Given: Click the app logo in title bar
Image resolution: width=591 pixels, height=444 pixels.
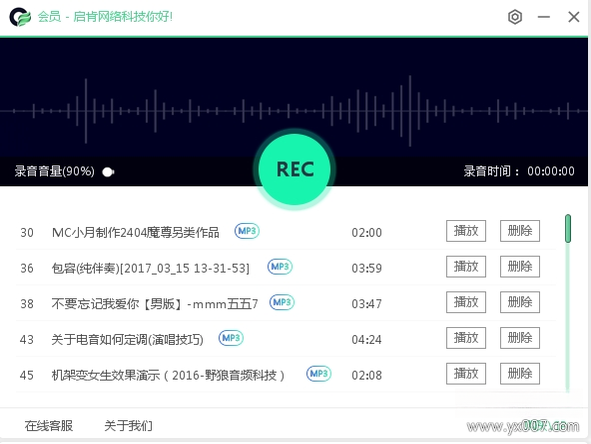Looking at the screenshot, I should 20,17.
